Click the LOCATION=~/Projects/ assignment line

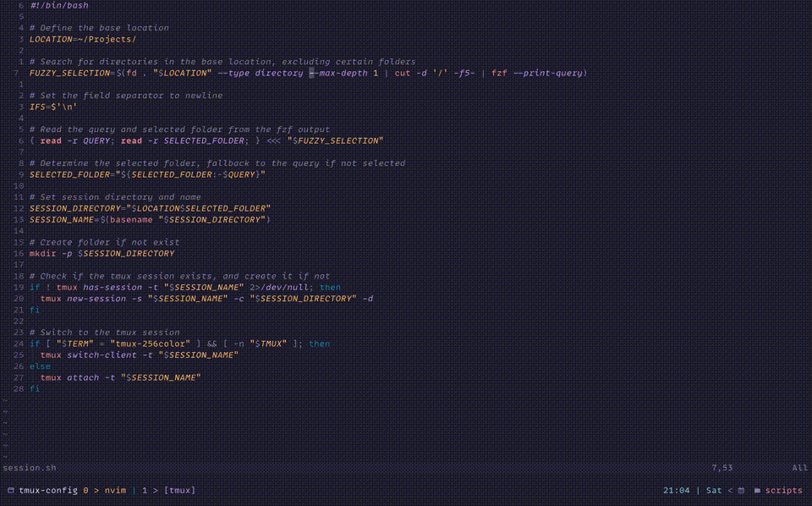point(83,39)
